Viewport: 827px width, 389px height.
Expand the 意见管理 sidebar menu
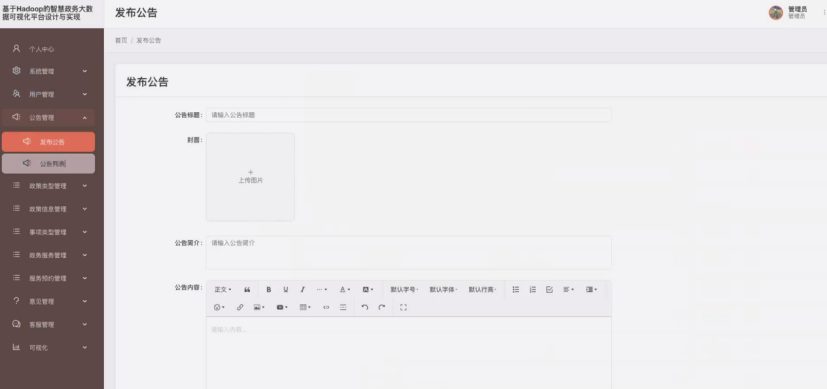pos(49,302)
